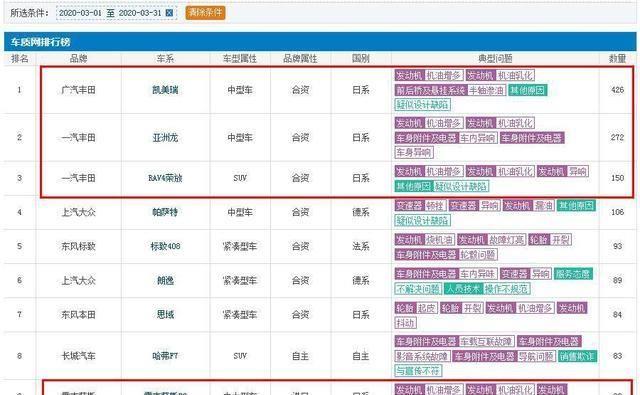Click the 车内异响 tag in the 亚洲龙 row
The height and width of the screenshot is (395, 640).
(x=478, y=138)
